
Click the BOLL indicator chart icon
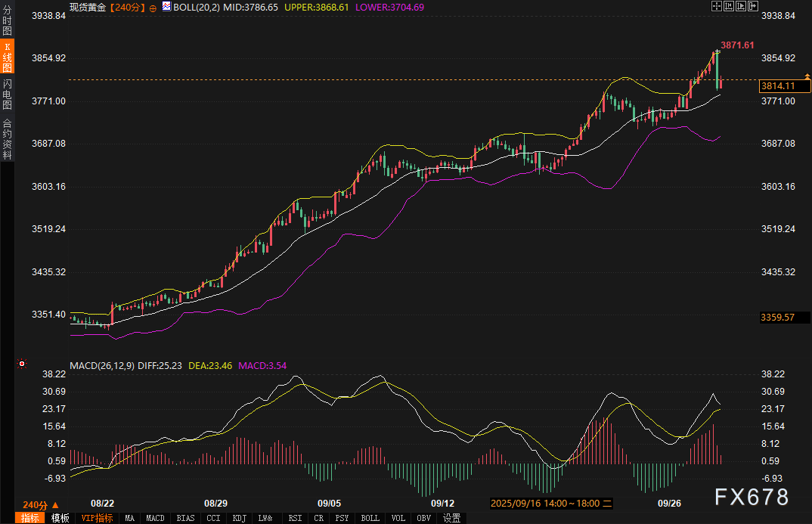166,6
